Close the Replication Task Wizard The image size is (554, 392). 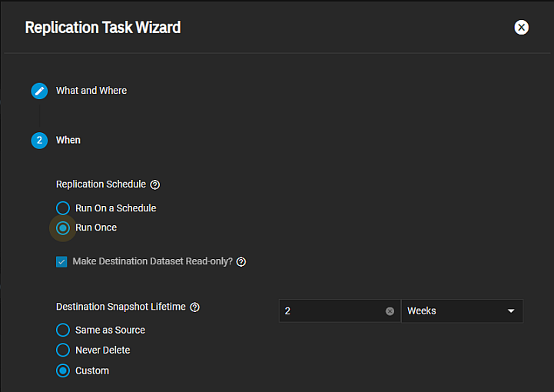[521, 28]
